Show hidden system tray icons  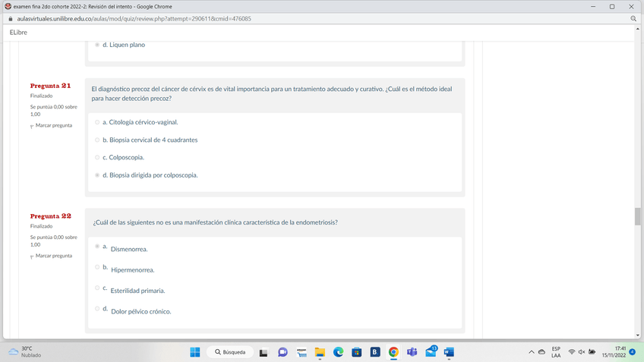532,352
